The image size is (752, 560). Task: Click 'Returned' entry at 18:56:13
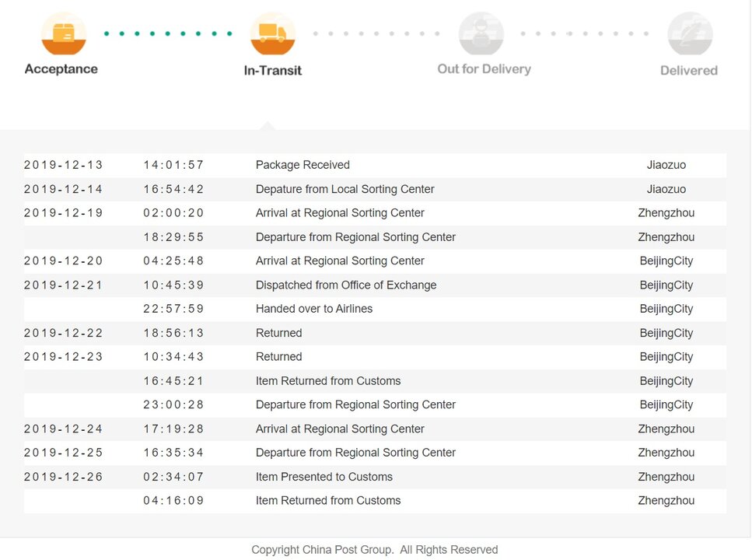(x=278, y=333)
